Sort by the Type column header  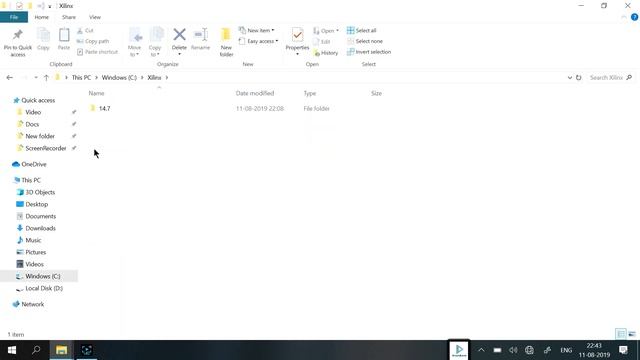pyautogui.click(x=310, y=93)
